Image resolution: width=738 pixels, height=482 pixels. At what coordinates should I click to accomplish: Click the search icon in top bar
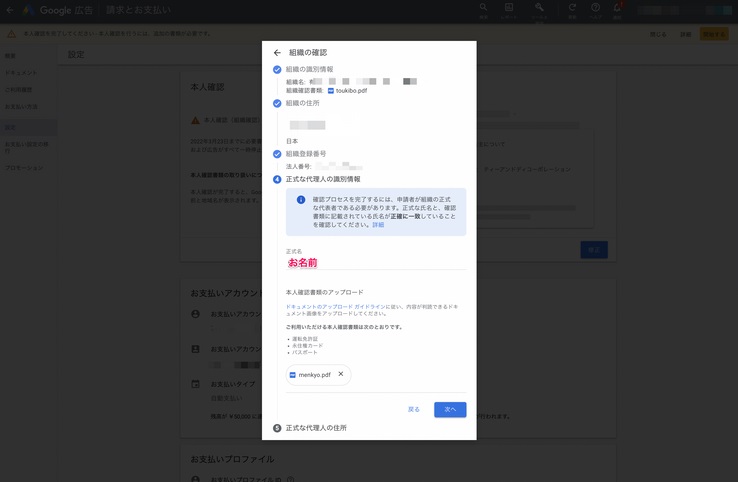(x=483, y=8)
